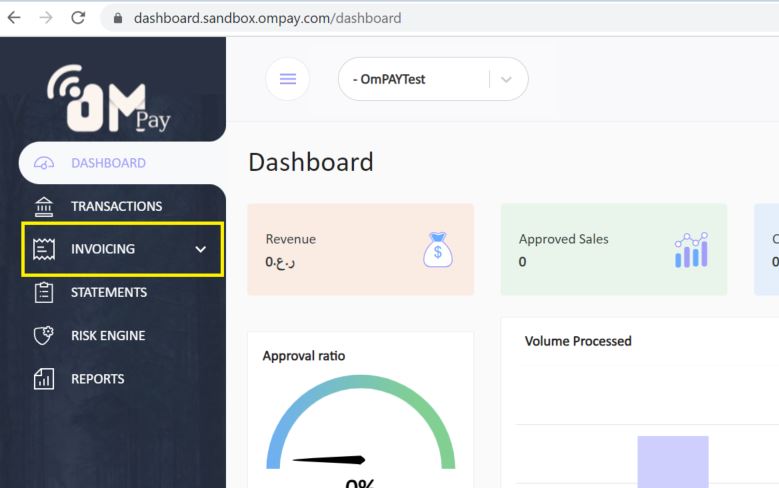This screenshot has width=779, height=488.
Task: Open the OmPAYTest merchant dropdown arrow
Action: coord(505,79)
